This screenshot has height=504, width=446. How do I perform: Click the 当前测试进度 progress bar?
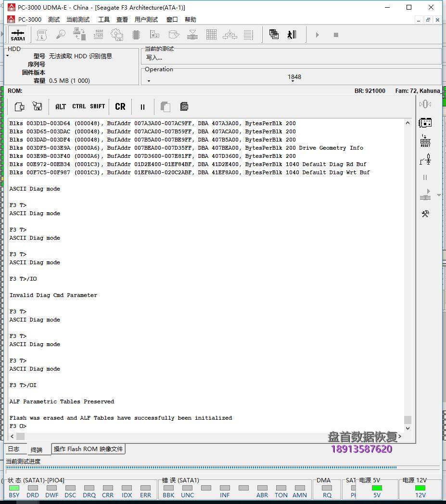coord(223,468)
